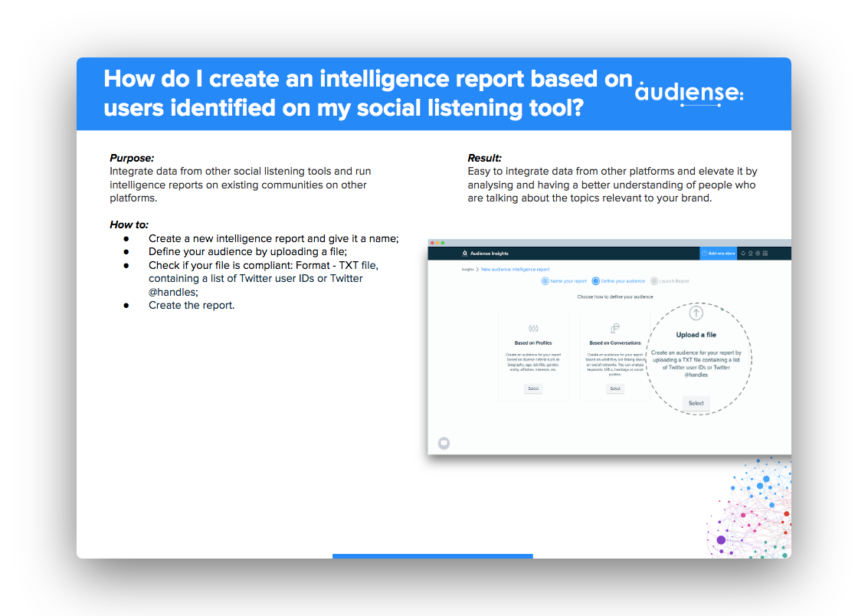This screenshot has height=616, width=868.
Task: Click the Based on Conversations chat icon
Action: [614, 328]
